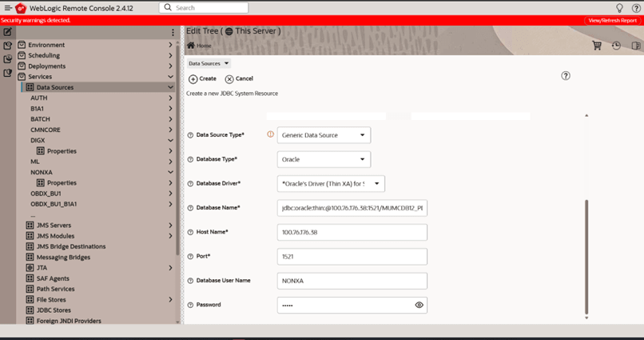The image size is (644, 340).
Task: Open the history clock icon
Action: (616, 46)
